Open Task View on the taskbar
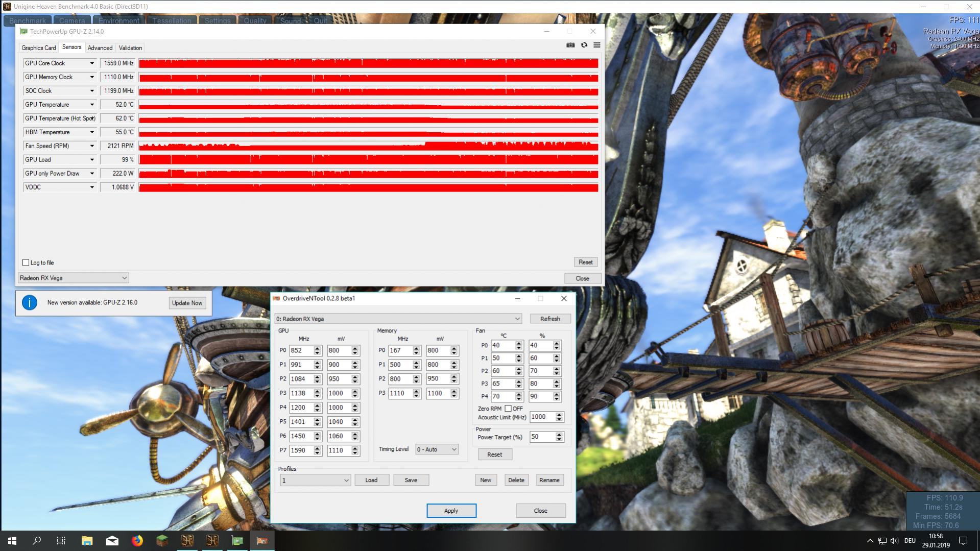 61,541
